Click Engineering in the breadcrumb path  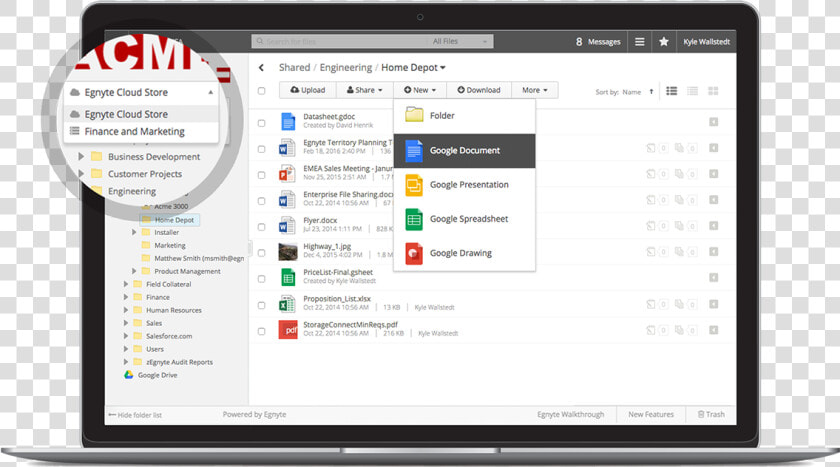[346, 67]
